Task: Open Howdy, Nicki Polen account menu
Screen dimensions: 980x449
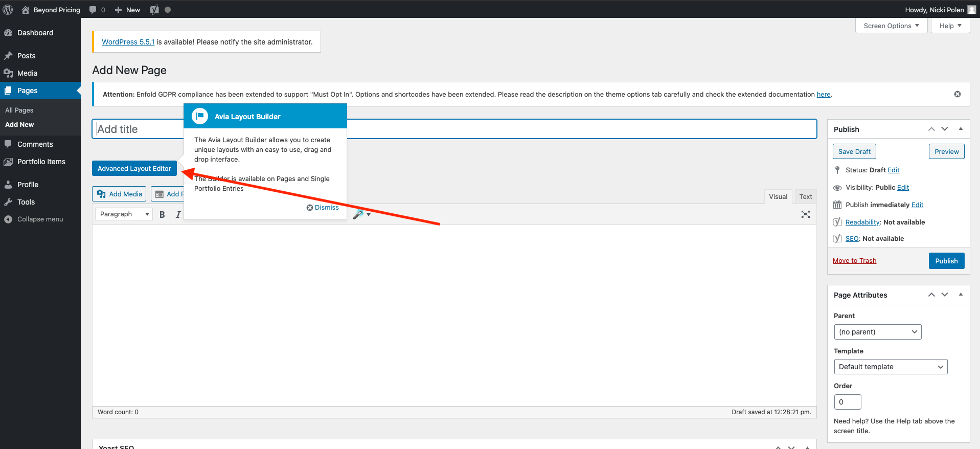Action: point(942,10)
